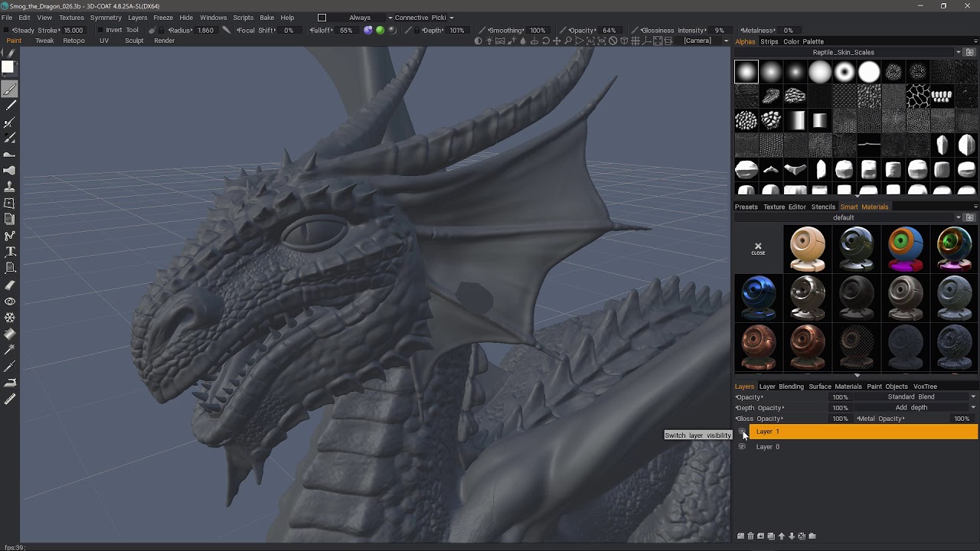Select the Text tool in left toolbar
980x551 pixels.
click(x=10, y=252)
